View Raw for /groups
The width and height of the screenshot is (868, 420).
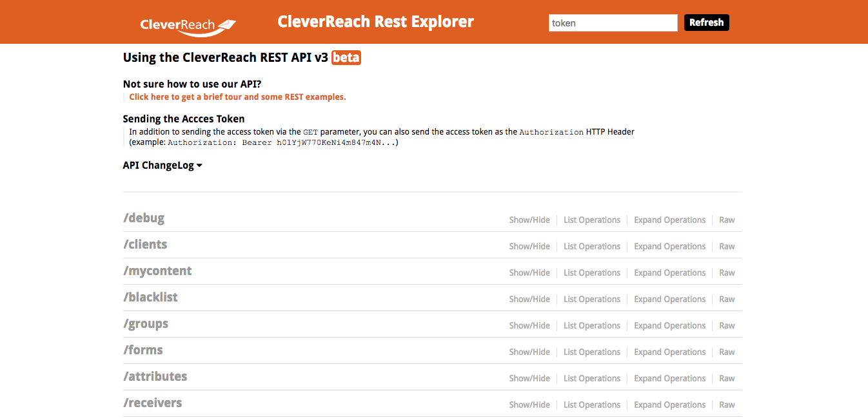727,325
